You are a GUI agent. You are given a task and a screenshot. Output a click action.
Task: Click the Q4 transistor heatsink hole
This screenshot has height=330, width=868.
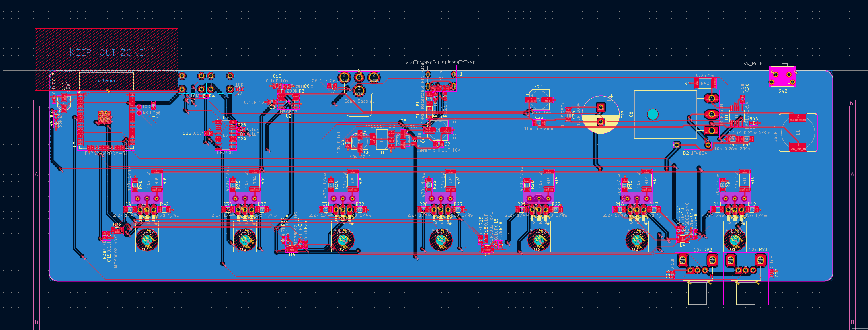441,240
